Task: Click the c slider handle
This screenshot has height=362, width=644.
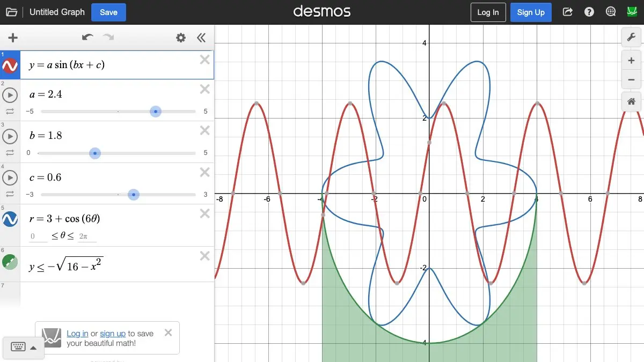Action: coord(134,195)
